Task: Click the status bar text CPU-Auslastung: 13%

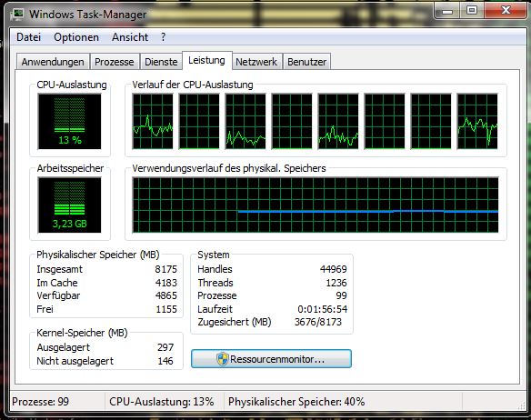Action: [161, 402]
